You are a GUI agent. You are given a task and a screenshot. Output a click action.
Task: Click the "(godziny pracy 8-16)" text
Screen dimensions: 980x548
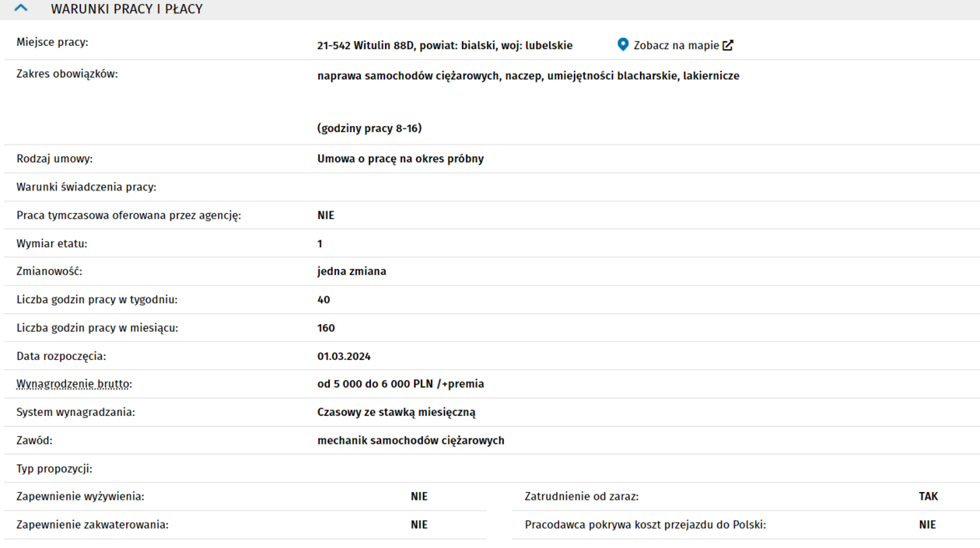point(369,128)
